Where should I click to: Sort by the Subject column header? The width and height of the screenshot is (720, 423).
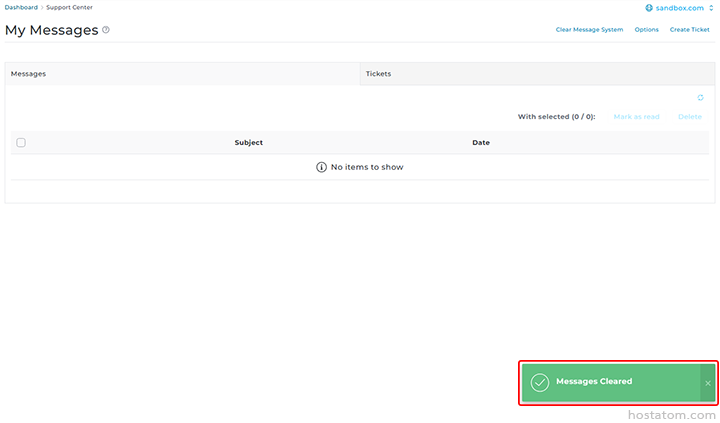tap(248, 143)
